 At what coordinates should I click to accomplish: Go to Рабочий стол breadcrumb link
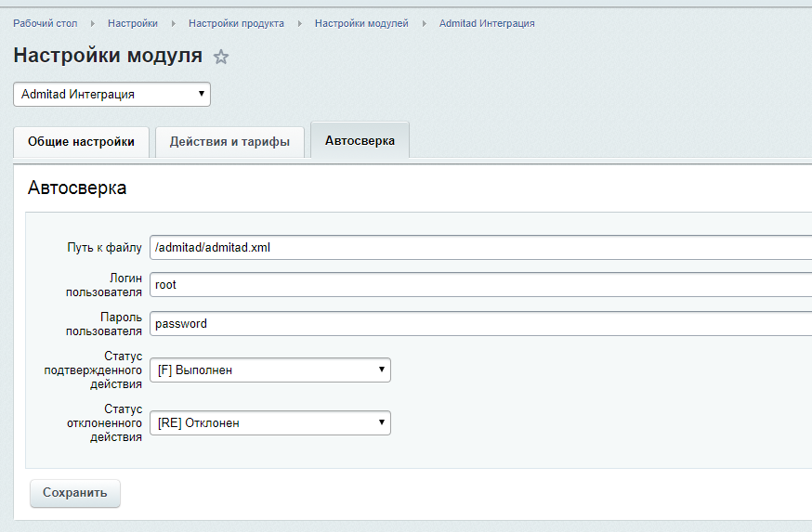pos(46,23)
